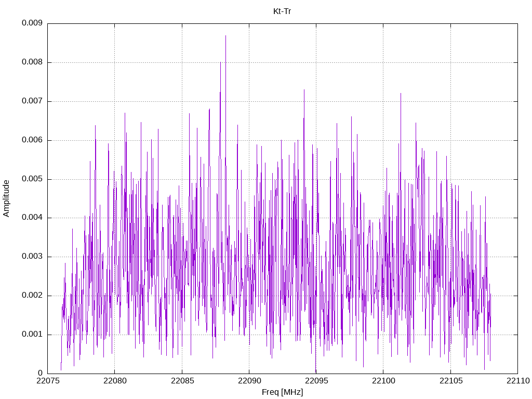The height and width of the screenshot is (399, 532).
Task: Click the x-axis tick label 22105
Action: click(450, 381)
